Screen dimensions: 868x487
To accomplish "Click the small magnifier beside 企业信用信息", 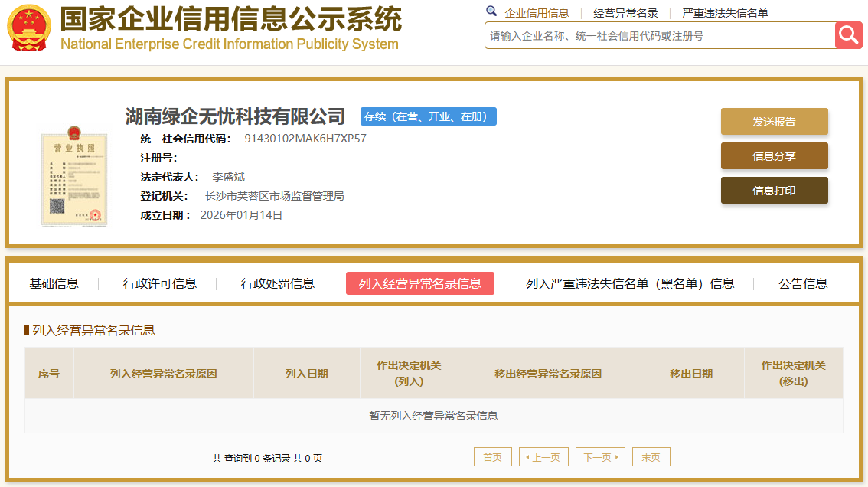I will click(491, 12).
